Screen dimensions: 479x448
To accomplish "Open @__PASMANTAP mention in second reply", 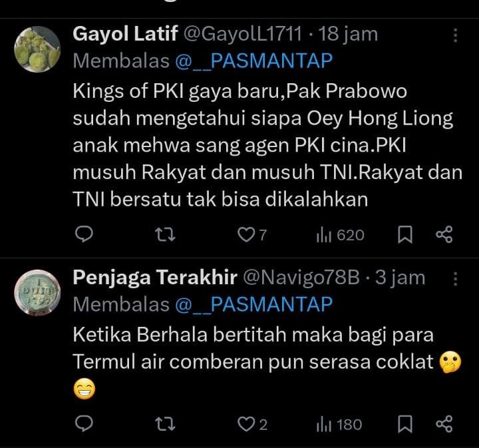I will tap(253, 304).
